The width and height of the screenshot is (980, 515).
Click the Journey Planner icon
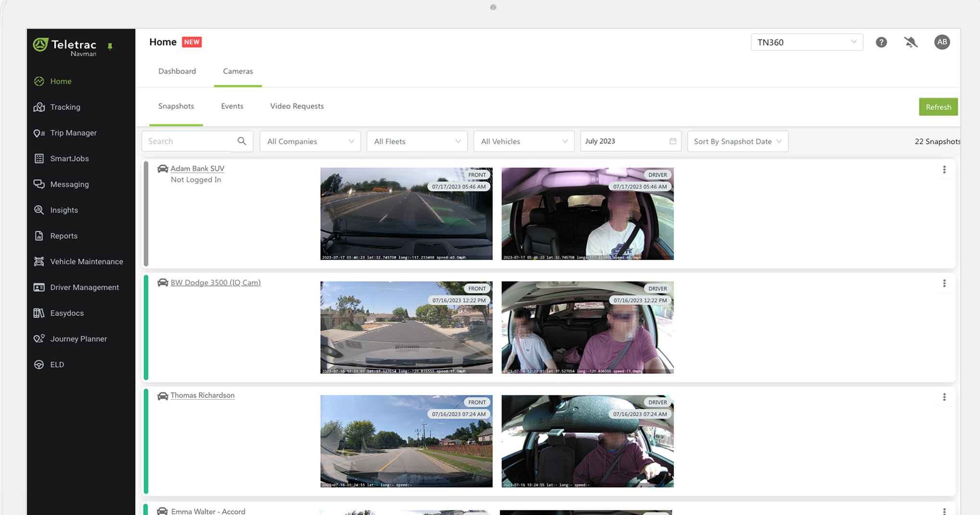[x=39, y=339]
